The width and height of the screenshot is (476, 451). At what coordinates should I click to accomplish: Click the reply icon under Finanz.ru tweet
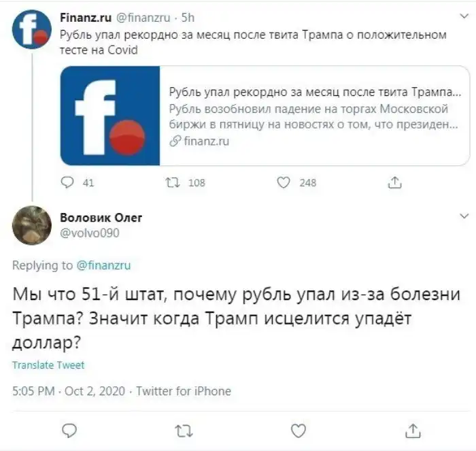click(x=68, y=182)
